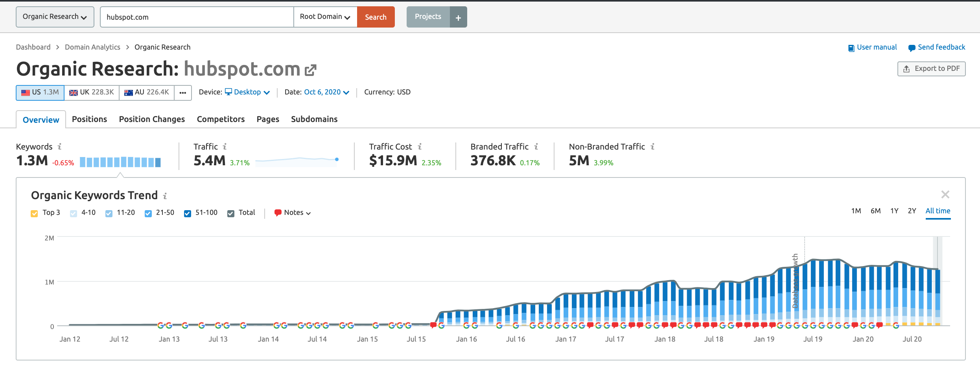Click the Send feedback speech bubble icon
This screenshot has width=980, height=366.
pyautogui.click(x=912, y=48)
